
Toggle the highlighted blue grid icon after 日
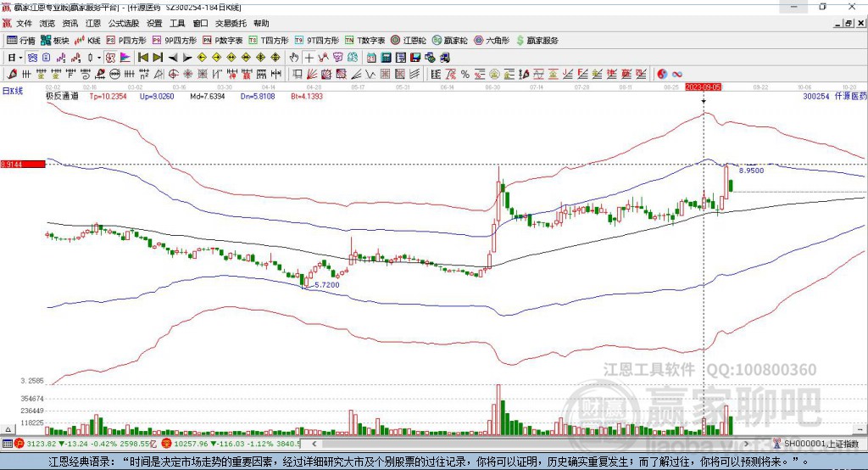coord(32,58)
